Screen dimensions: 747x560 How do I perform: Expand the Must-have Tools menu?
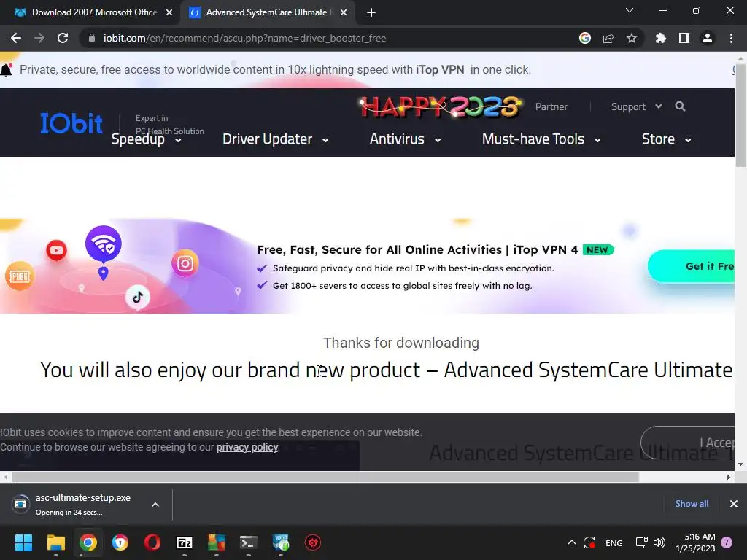[x=541, y=139]
